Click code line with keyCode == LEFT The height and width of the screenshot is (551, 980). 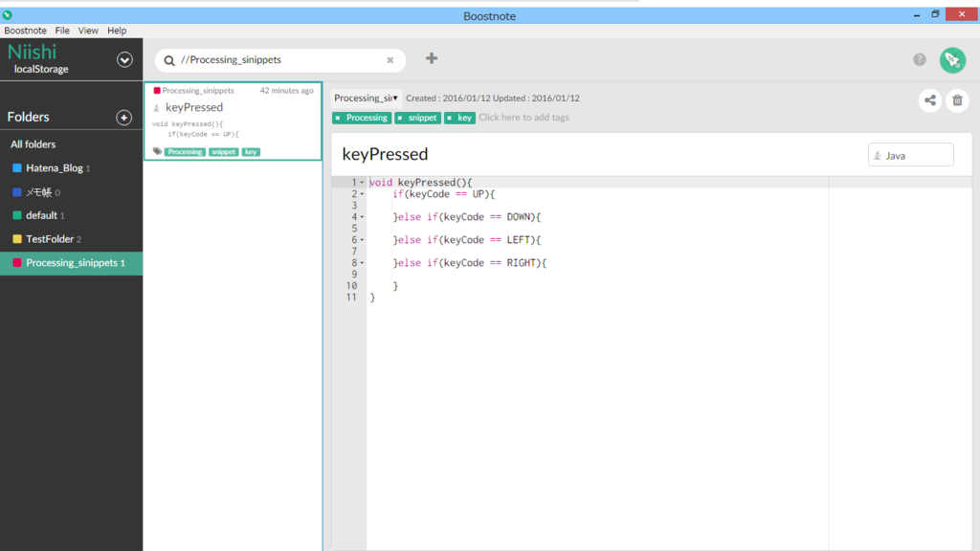pyautogui.click(x=467, y=240)
